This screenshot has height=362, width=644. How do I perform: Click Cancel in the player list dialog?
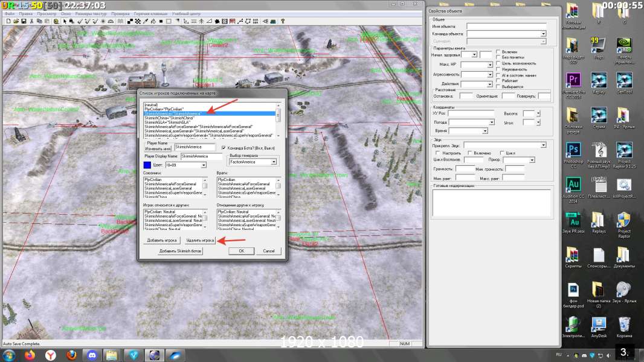tap(269, 251)
